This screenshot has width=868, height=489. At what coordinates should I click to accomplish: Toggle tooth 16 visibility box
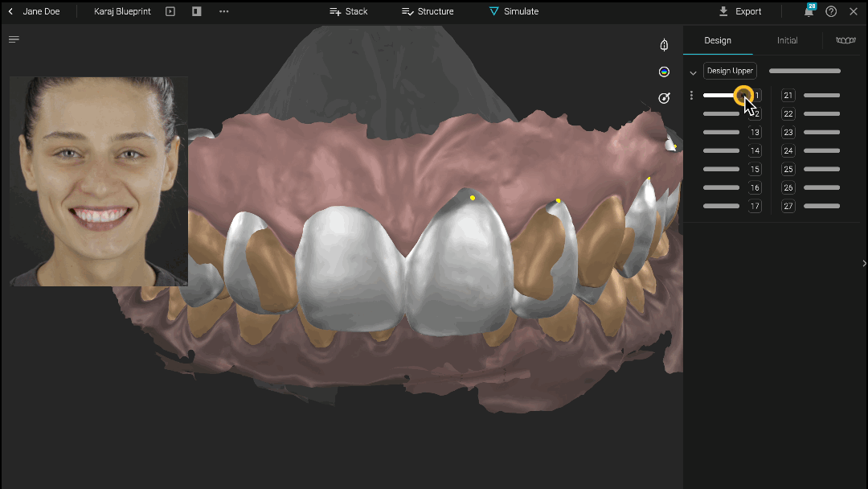click(755, 187)
